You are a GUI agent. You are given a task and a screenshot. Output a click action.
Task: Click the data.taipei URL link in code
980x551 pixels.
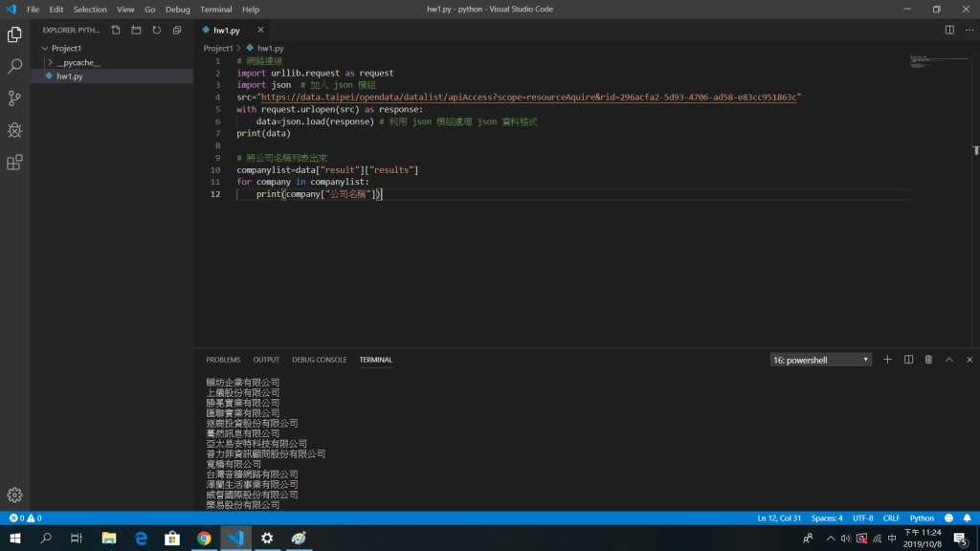[528, 97]
